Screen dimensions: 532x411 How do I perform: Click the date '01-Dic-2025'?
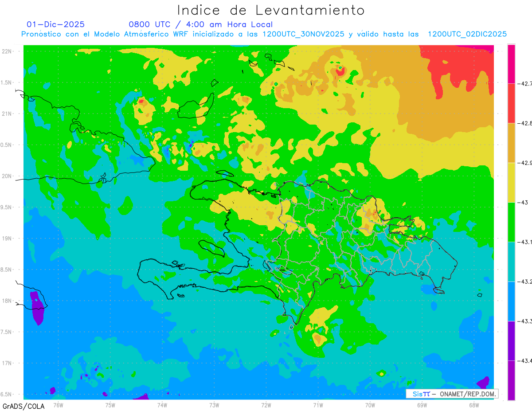click(x=56, y=24)
